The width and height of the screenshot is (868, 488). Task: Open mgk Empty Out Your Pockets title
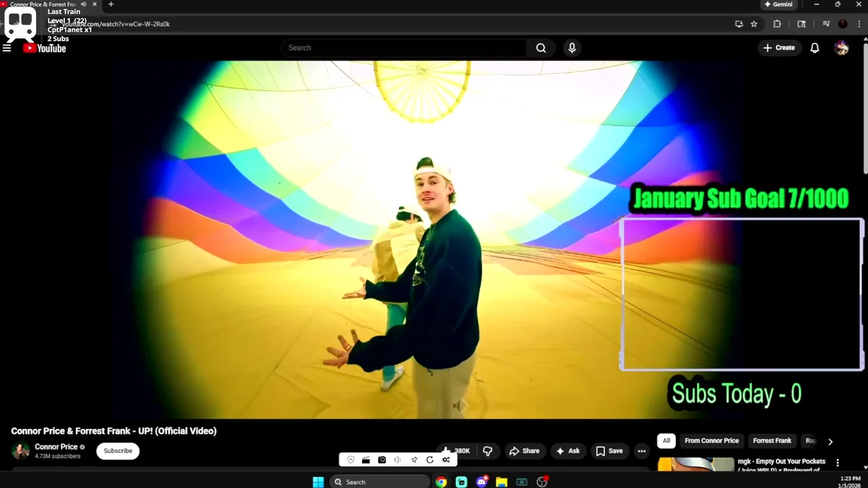[x=782, y=466]
